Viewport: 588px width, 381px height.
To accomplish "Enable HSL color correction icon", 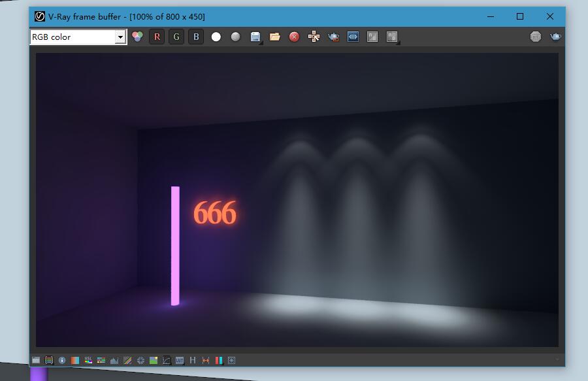I will click(x=88, y=360).
